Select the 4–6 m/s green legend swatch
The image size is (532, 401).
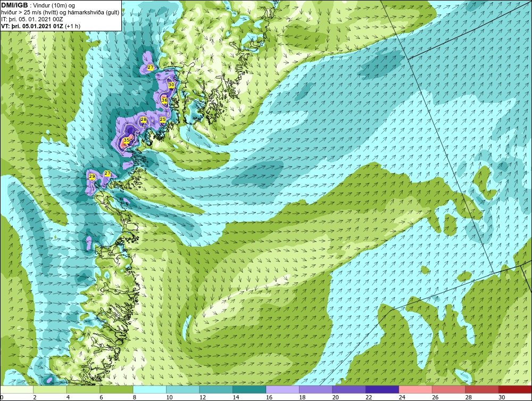tap(83, 389)
